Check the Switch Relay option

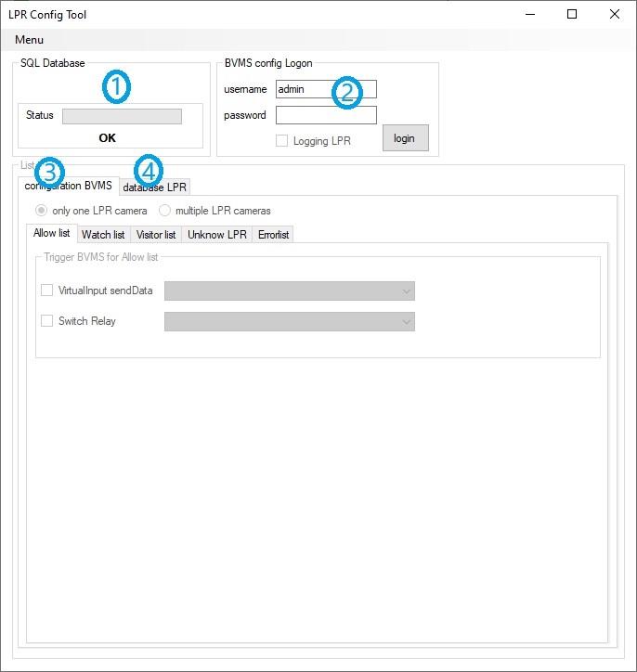(x=47, y=321)
